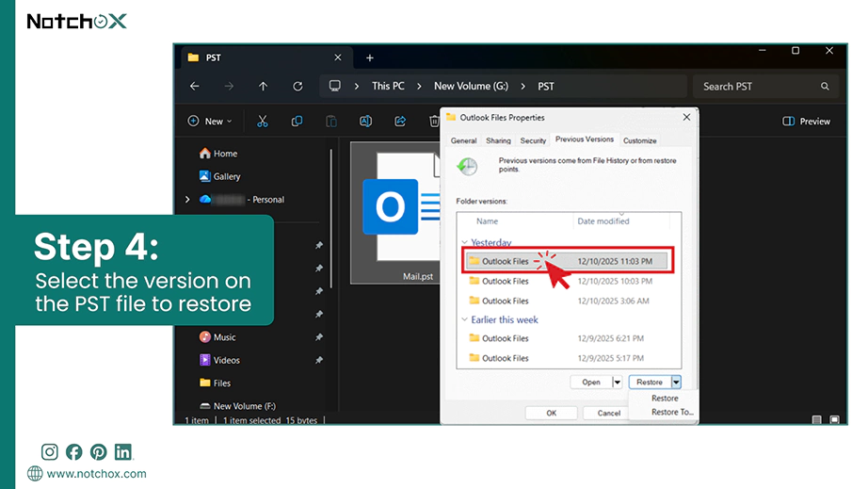Click into the Search PST field
868x489 pixels.
pyautogui.click(x=765, y=87)
